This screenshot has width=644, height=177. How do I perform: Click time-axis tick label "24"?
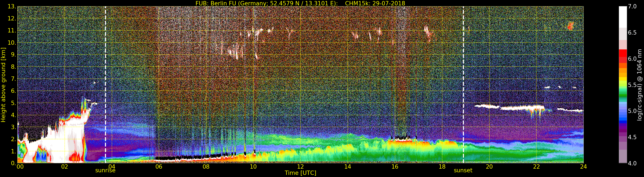[583, 166]
